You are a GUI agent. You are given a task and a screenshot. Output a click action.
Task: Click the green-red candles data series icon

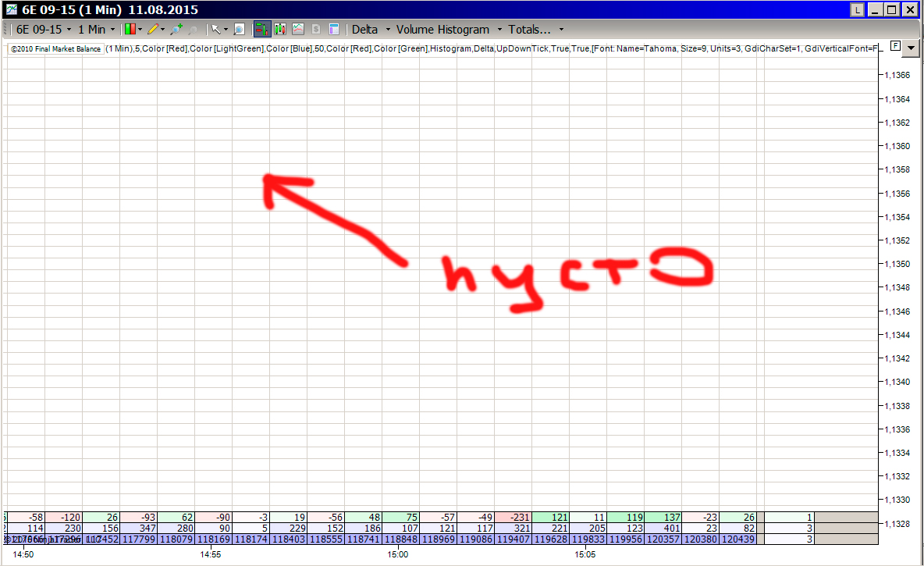click(x=280, y=29)
